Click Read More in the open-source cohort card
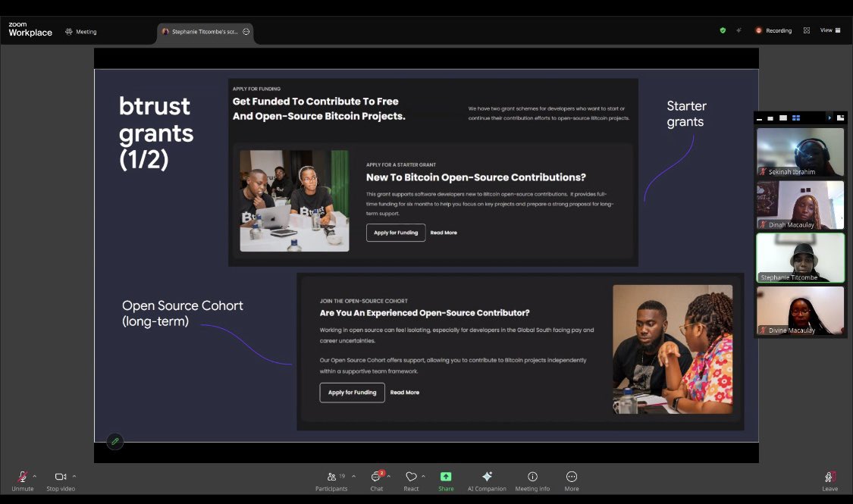 (x=405, y=392)
